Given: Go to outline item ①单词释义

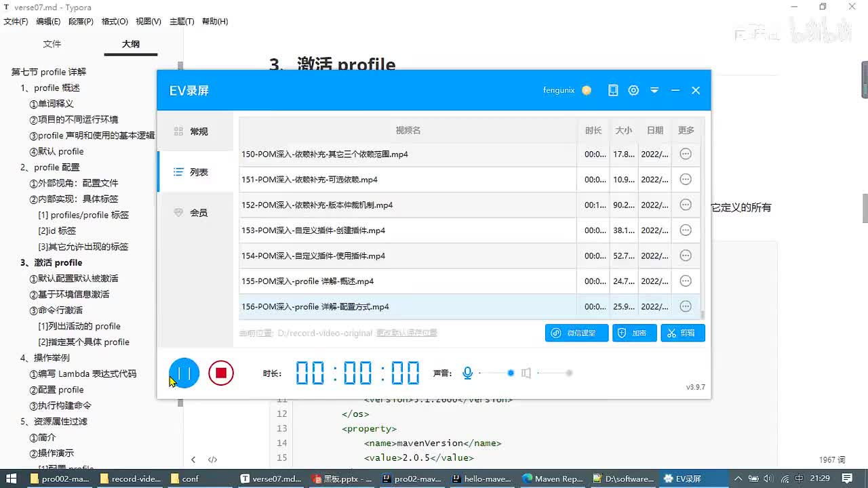Looking at the screenshot, I should (x=52, y=104).
